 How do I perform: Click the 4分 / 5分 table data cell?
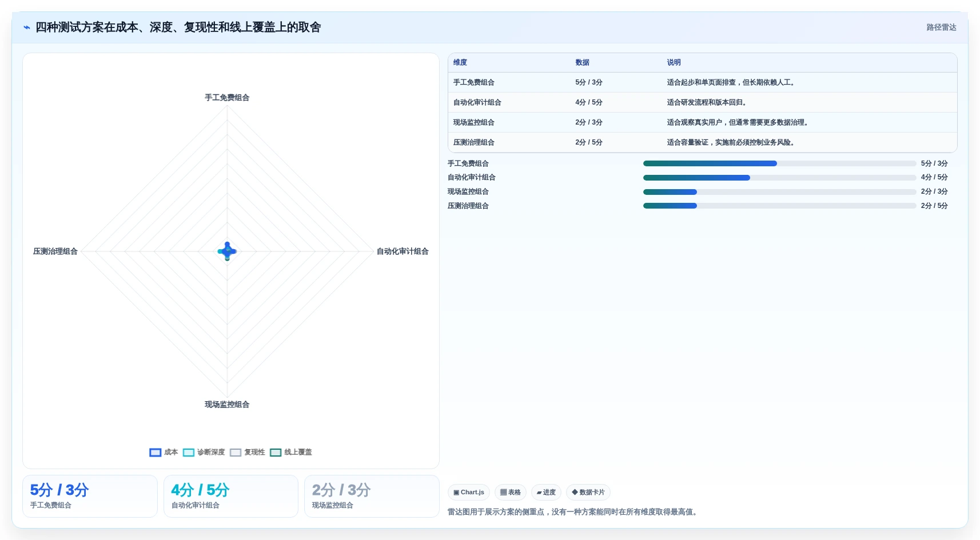pos(589,103)
